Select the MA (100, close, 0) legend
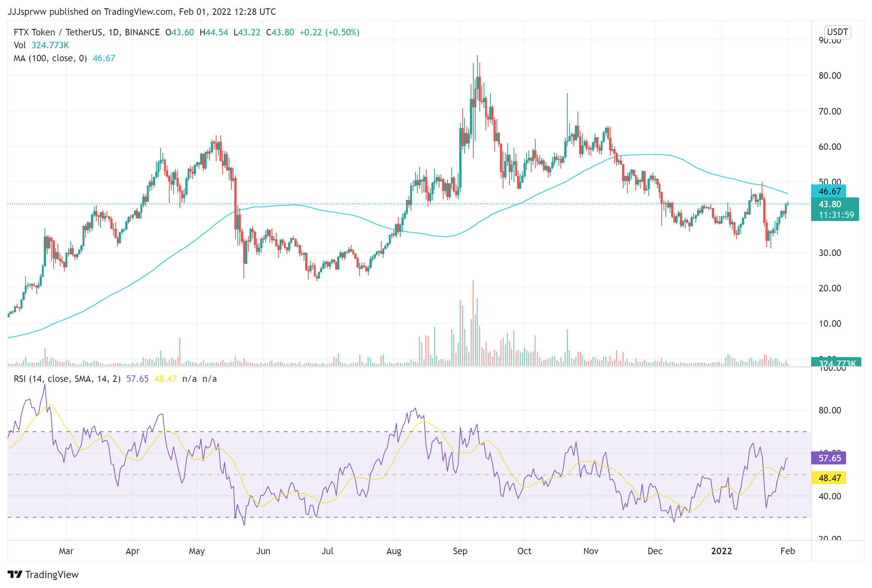The image size is (872, 588). coord(50,58)
